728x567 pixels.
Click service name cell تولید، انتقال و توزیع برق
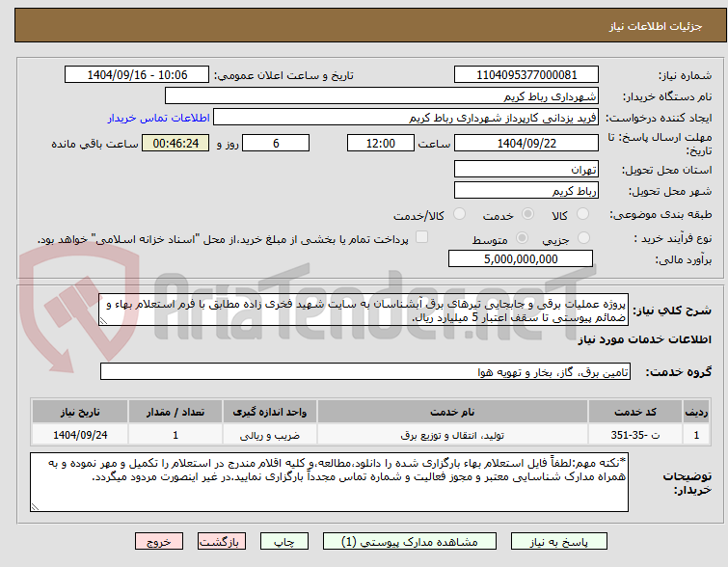pos(452,435)
